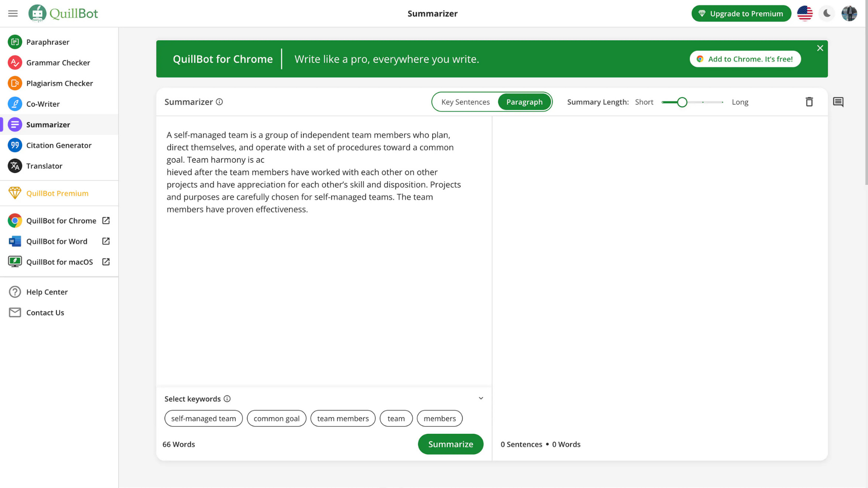This screenshot has height=488, width=868.
Task: Click Add to Chrome. It's free! button
Action: (745, 59)
